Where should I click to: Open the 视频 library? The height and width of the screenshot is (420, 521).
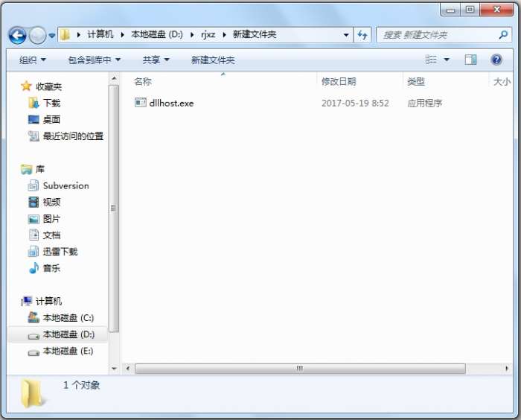pos(51,203)
